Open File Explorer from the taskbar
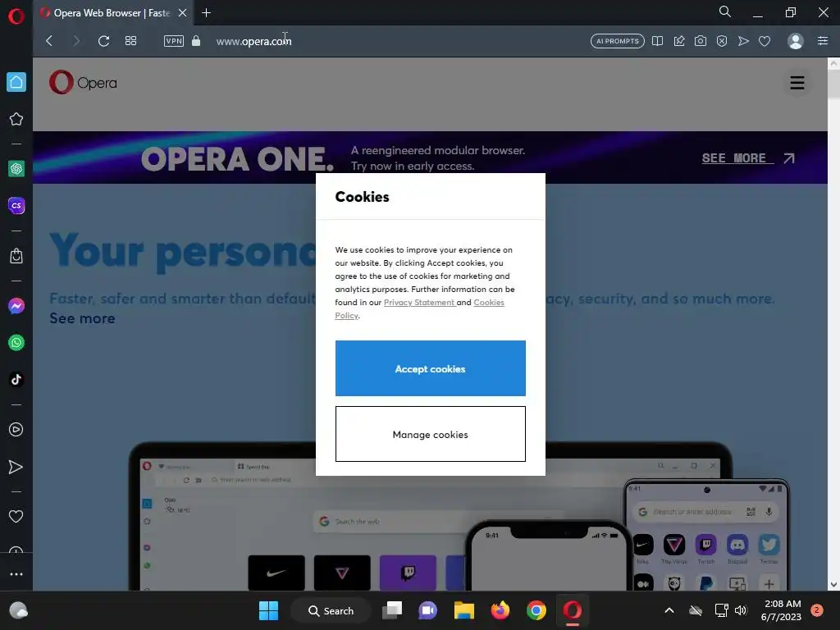840x630 pixels. tap(464, 610)
